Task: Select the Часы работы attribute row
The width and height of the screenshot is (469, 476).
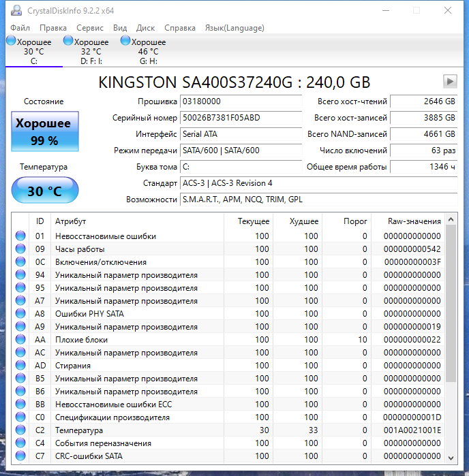Action: pos(136,249)
